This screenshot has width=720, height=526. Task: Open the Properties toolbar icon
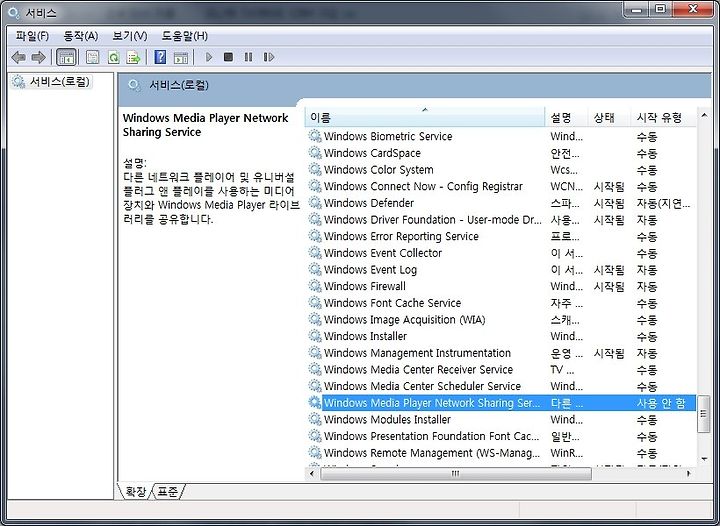(92, 57)
